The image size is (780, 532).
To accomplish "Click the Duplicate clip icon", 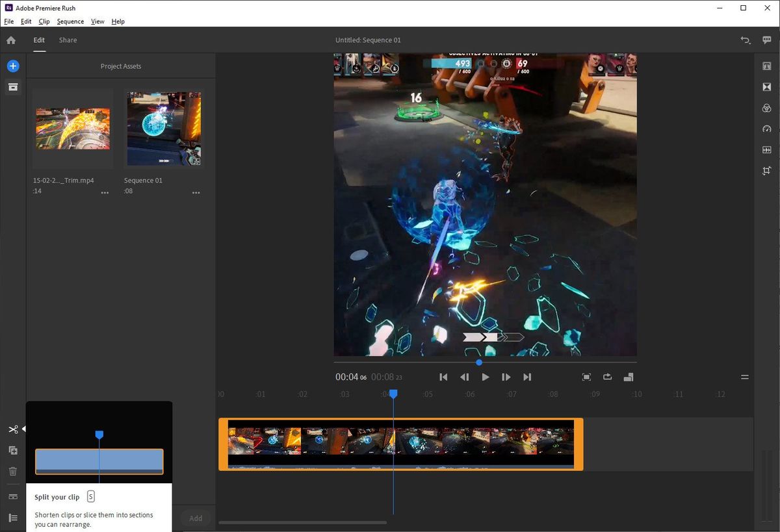I will point(13,450).
